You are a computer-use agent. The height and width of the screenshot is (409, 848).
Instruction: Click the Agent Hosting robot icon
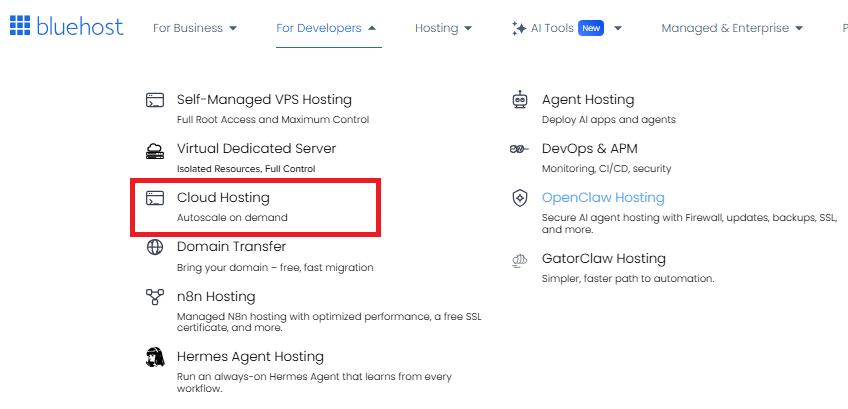[520, 100]
